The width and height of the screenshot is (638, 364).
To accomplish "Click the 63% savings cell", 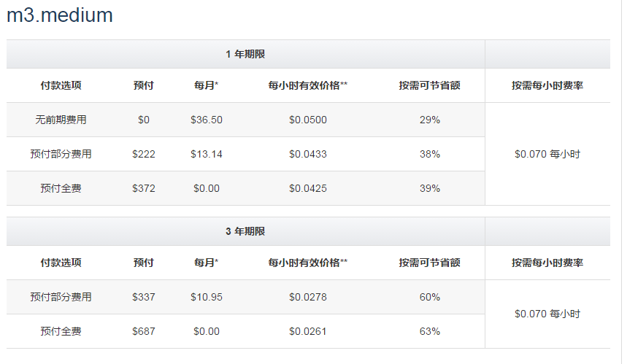I will pos(430,331).
